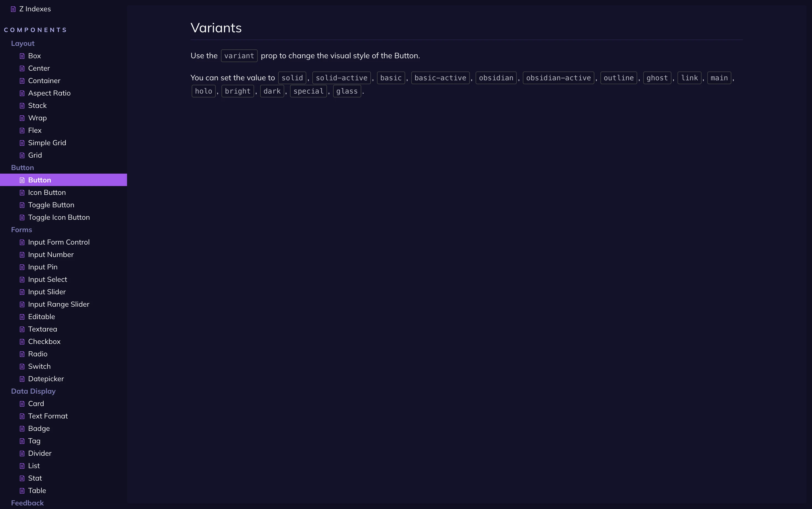Open the Tag component page
Image resolution: width=812 pixels, height=509 pixels.
tap(34, 441)
